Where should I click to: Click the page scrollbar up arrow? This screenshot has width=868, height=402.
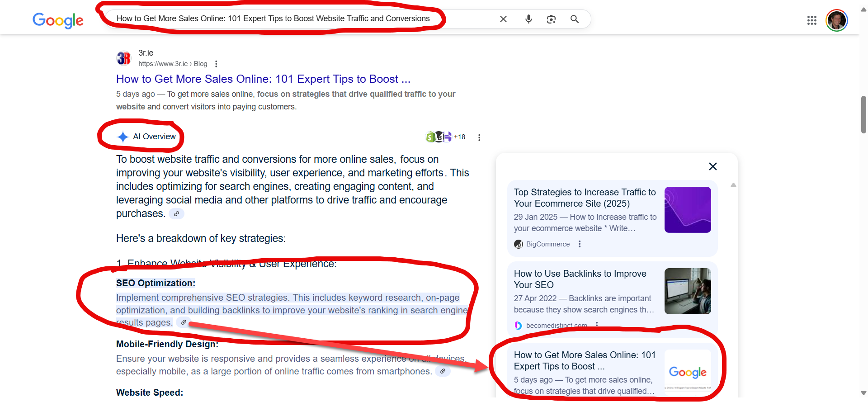(863, 9)
